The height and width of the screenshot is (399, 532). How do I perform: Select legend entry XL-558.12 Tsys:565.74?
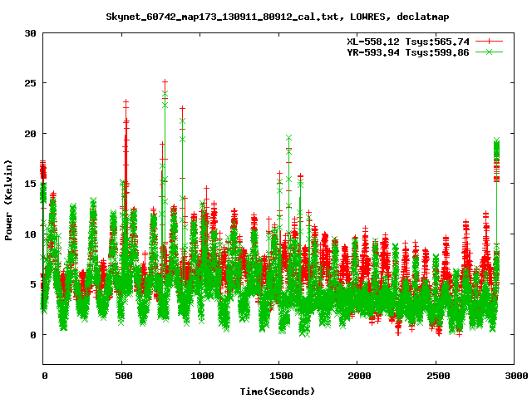coord(408,42)
